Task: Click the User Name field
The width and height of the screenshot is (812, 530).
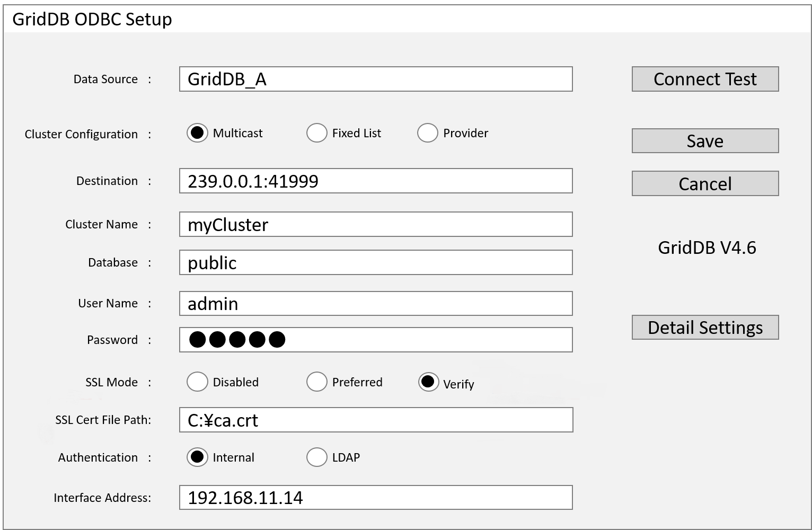Action: 375,304
